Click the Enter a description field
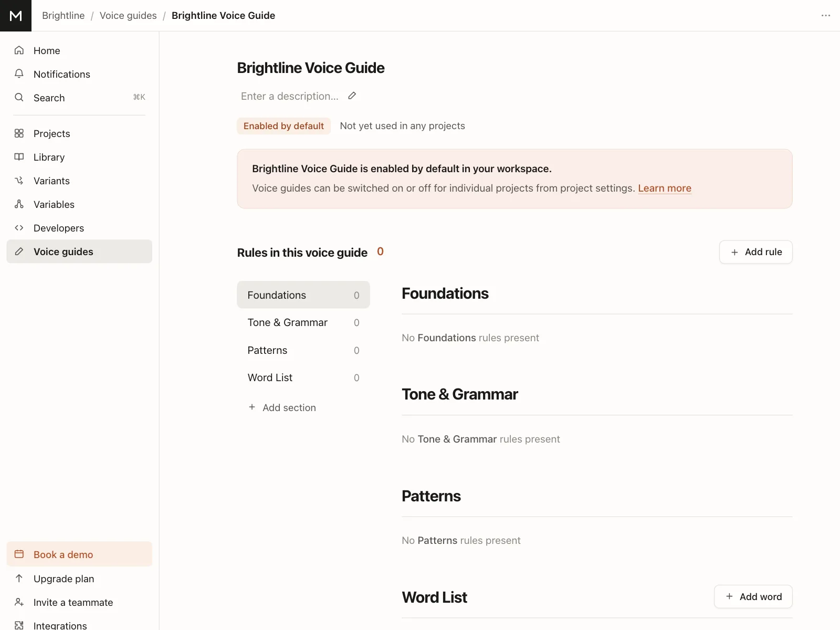Image resolution: width=840 pixels, height=630 pixels. 289,96
